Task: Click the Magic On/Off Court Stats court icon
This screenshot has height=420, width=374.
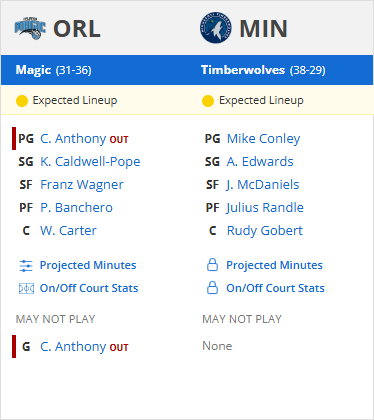Action: [x=26, y=288]
